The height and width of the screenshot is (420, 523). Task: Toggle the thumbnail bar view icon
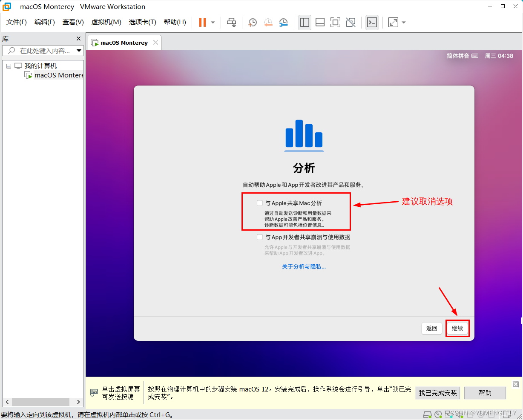click(x=320, y=22)
